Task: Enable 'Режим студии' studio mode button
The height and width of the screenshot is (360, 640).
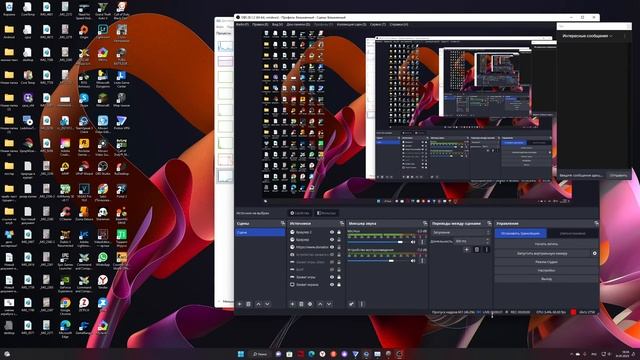Action: pos(546,262)
